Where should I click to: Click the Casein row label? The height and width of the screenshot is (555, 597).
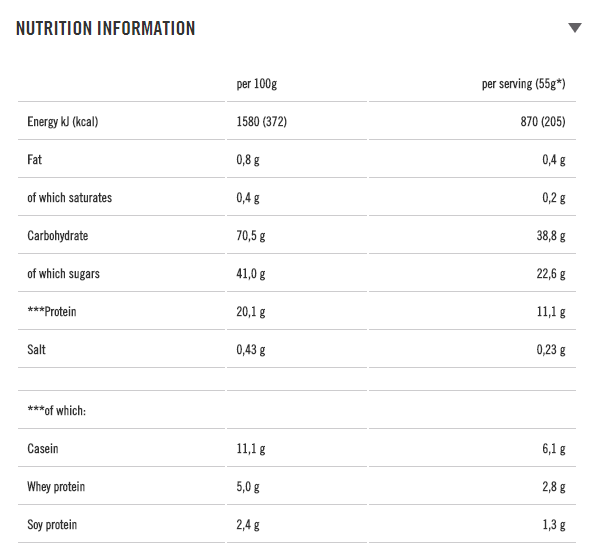(x=43, y=448)
